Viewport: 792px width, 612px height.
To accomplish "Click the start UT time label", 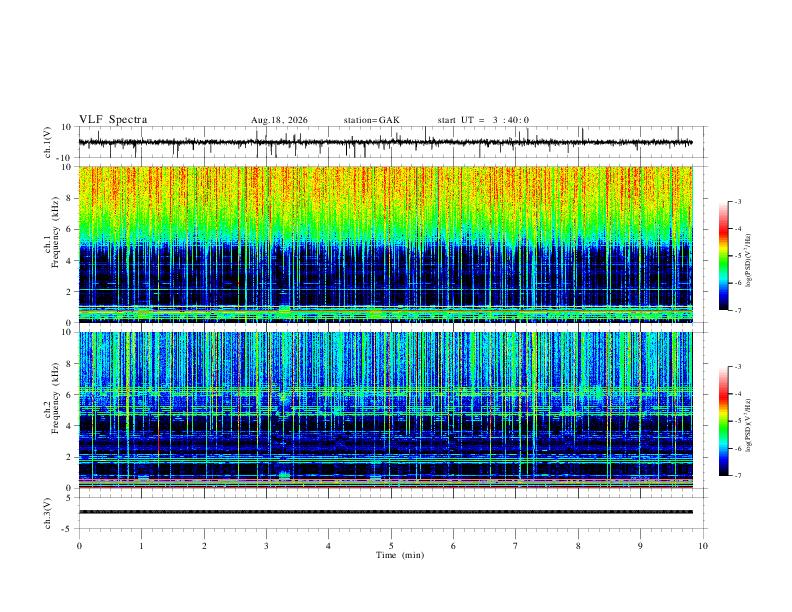I will click(x=483, y=120).
